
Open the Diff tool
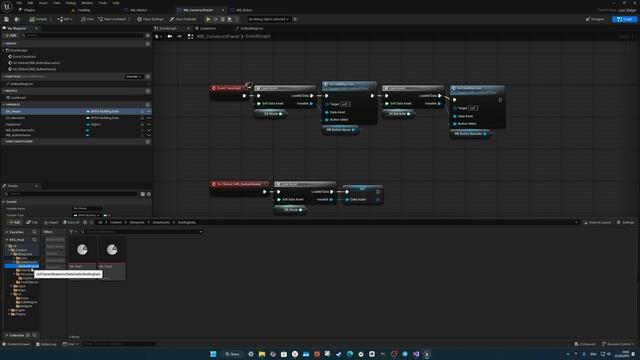point(64,19)
